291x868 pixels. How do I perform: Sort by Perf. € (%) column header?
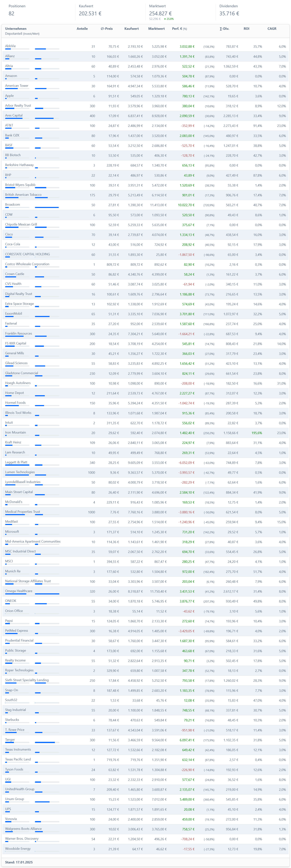[x=179, y=29]
